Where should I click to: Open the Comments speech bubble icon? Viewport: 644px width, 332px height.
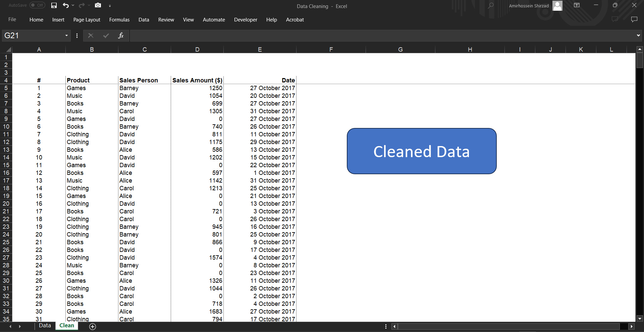634,19
